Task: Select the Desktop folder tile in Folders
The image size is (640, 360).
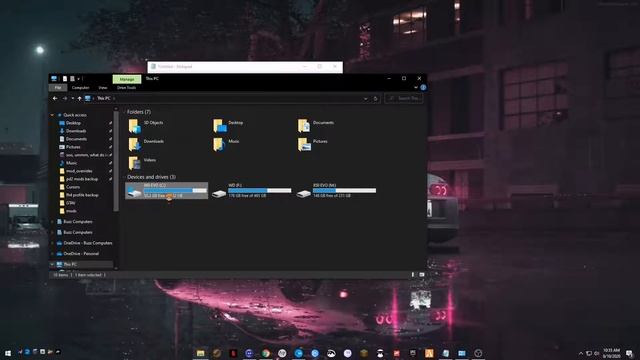Action: [229, 126]
